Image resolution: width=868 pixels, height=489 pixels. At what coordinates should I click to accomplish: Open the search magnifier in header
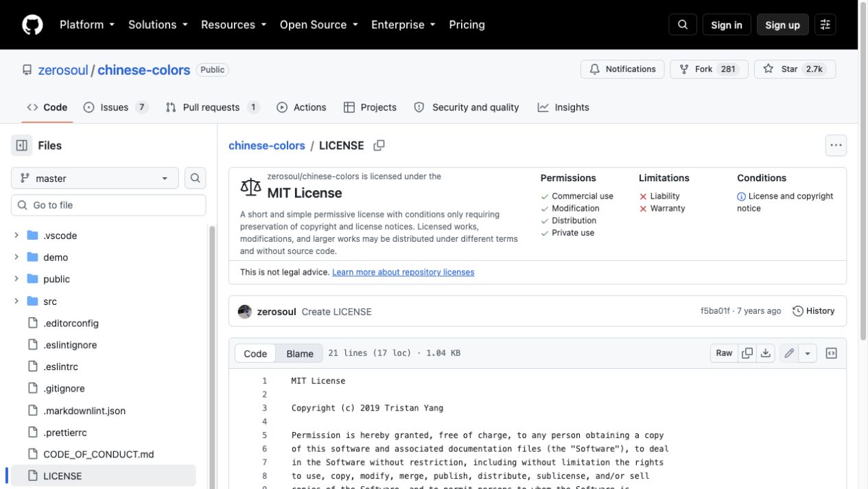[683, 25]
